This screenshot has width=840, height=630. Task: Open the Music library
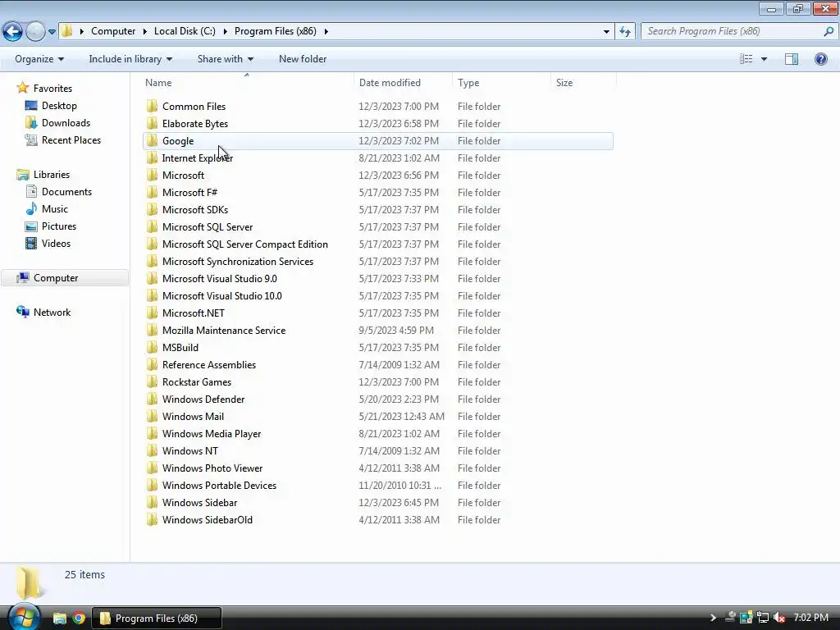click(54, 209)
